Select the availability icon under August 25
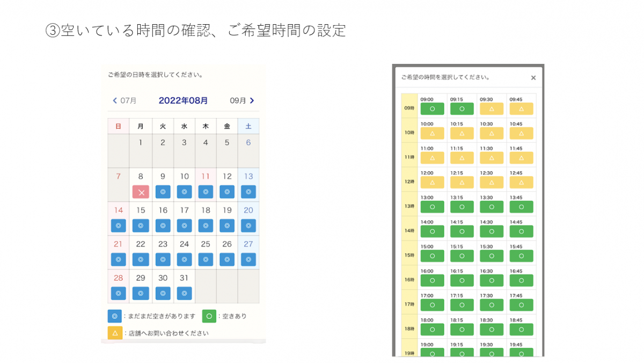The height and width of the screenshot is (363, 644). click(x=206, y=260)
